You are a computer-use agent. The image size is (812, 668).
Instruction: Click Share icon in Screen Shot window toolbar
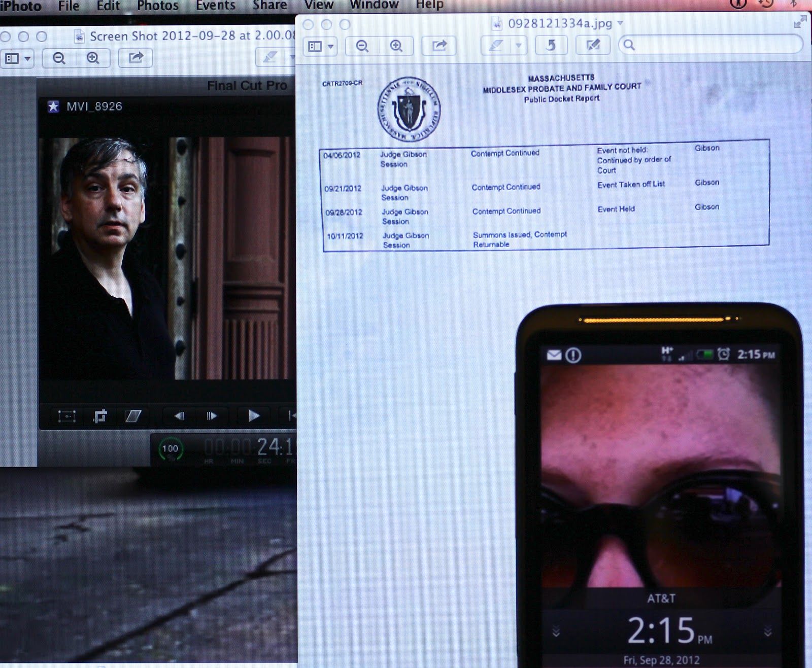pos(135,58)
